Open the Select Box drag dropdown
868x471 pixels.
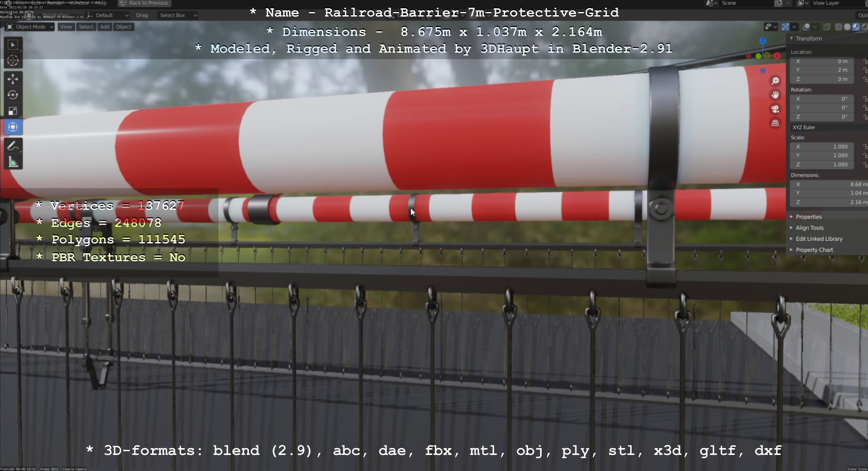point(177,15)
